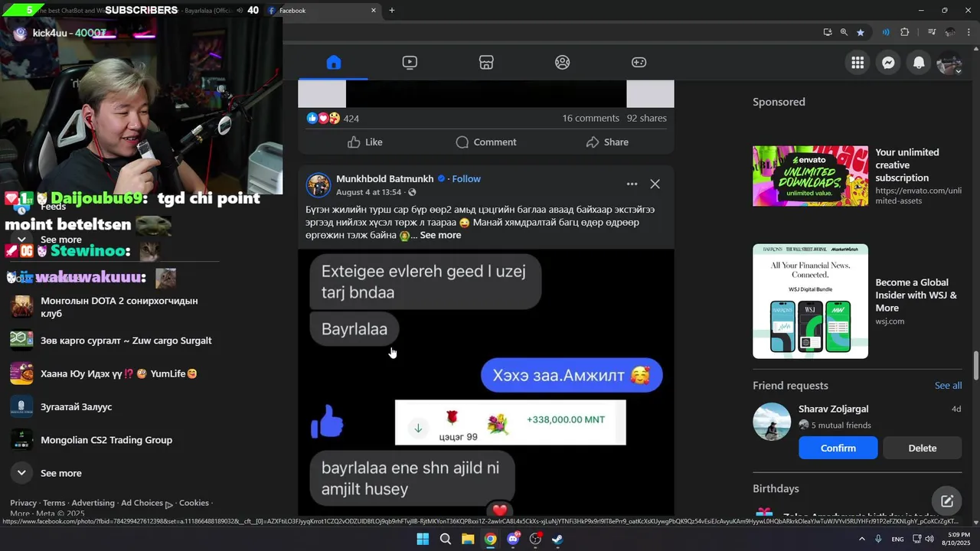Open the WSJ Digital Bundle ad image
This screenshot has height=551, width=980.
point(810,302)
